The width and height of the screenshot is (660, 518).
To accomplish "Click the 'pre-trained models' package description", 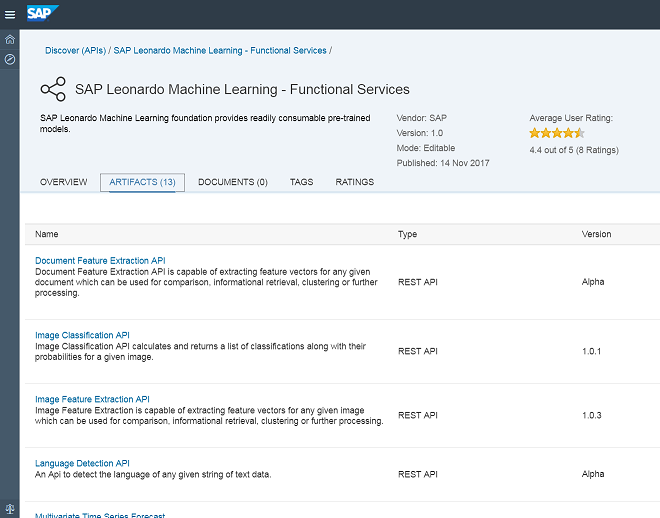I will (x=205, y=124).
